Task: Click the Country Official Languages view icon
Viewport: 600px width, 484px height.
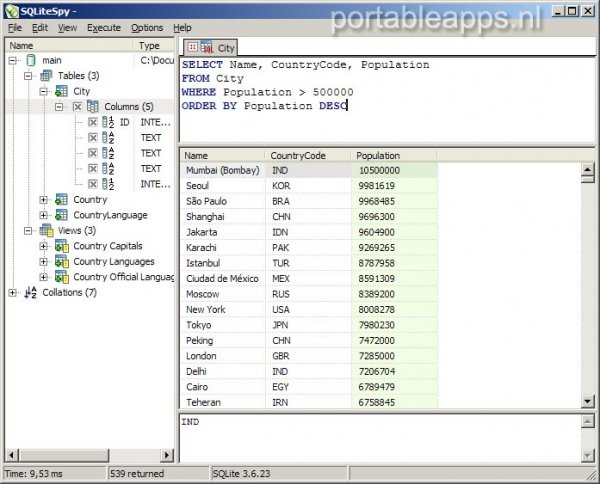Action: coord(62,277)
